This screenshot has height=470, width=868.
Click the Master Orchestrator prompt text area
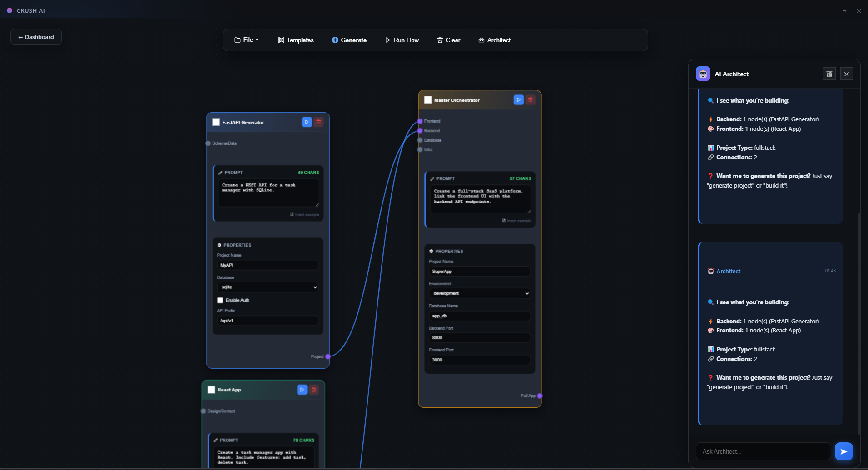pos(480,199)
